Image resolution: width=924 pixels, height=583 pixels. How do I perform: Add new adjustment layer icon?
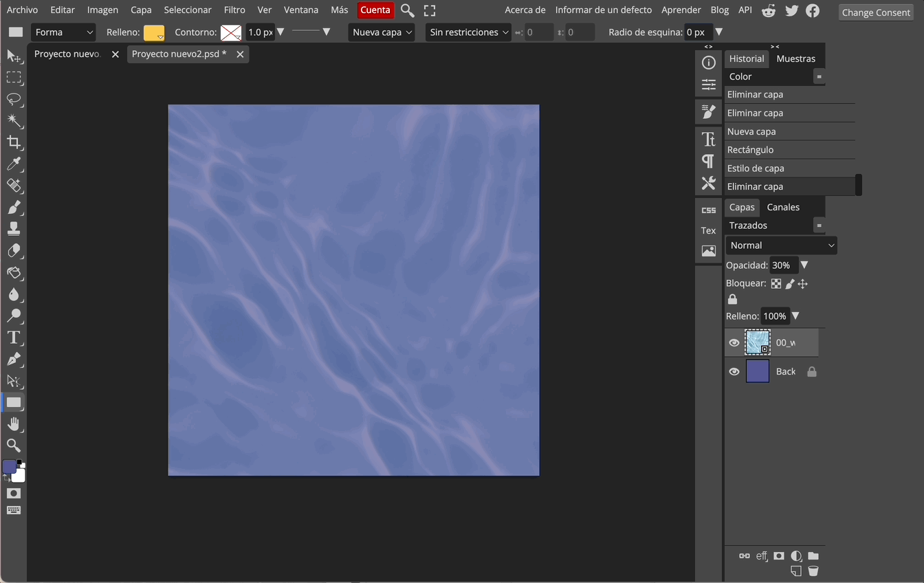pyautogui.click(x=796, y=556)
